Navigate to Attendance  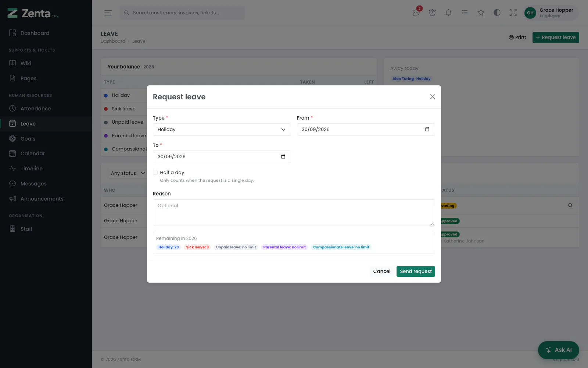[x=46, y=109]
